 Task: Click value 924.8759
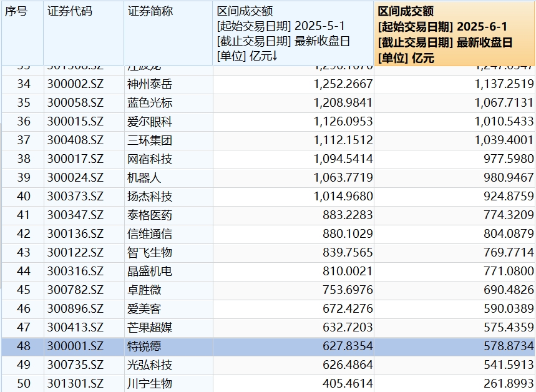(x=509, y=197)
